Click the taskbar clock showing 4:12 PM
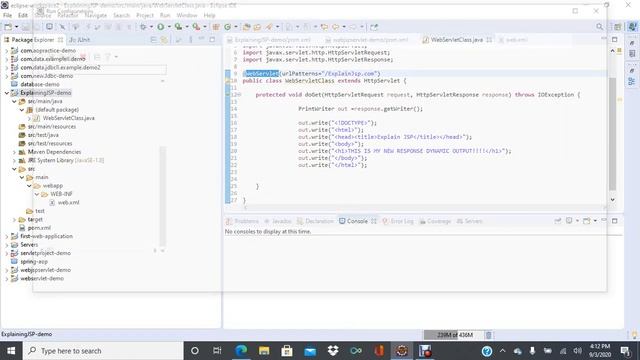640x360 pixels. point(600,351)
